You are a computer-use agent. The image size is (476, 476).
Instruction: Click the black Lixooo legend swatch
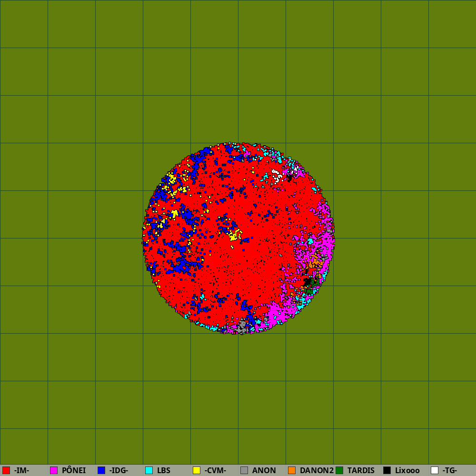(x=387, y=470)
